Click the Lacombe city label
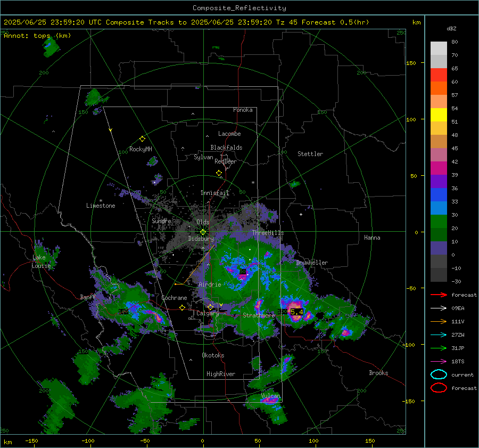Screen dimensions: 479x448 click(229, 134)
